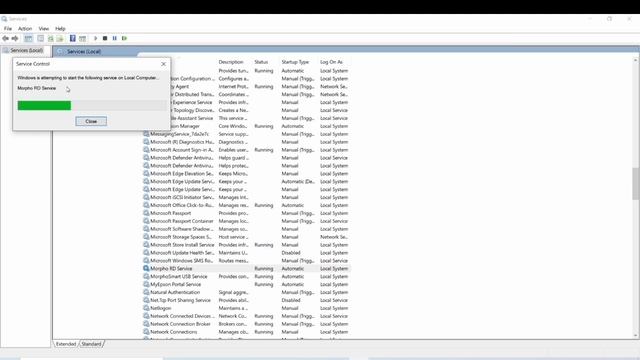Sort by the Startup Type column header
This screenshot has width=640, height=360.
(x=295, y=62)
